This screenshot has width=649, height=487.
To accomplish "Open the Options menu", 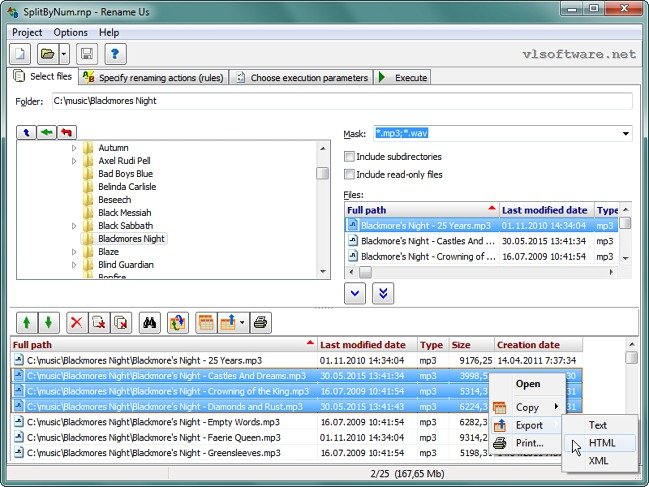I will pos(70,32).
